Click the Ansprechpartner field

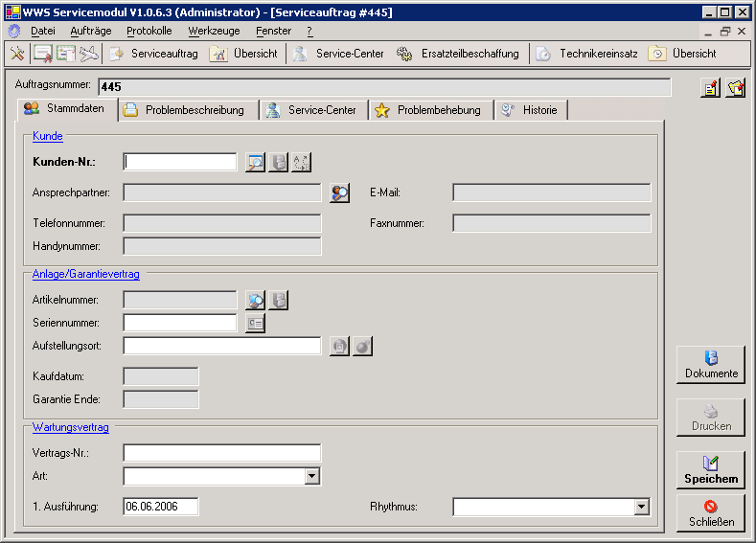coord(222,192)
